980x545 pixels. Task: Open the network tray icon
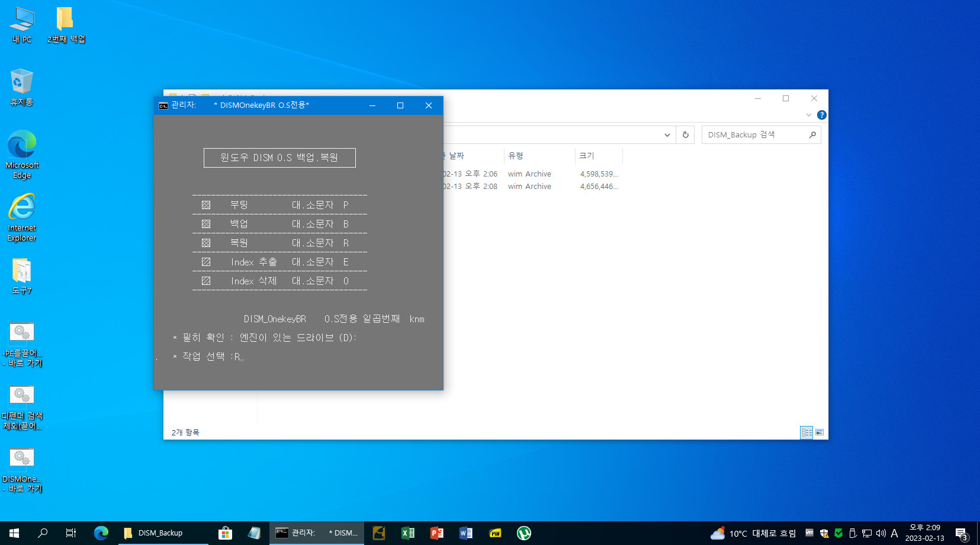(867, 533)
